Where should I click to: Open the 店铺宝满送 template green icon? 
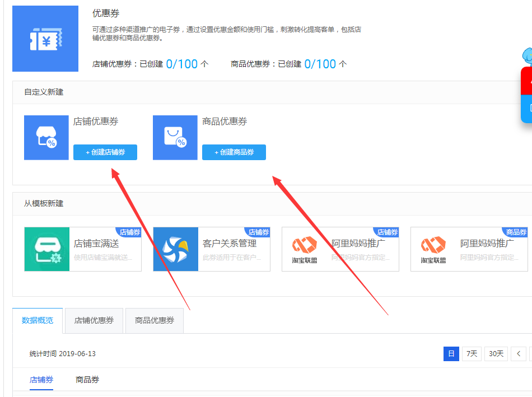47,249
